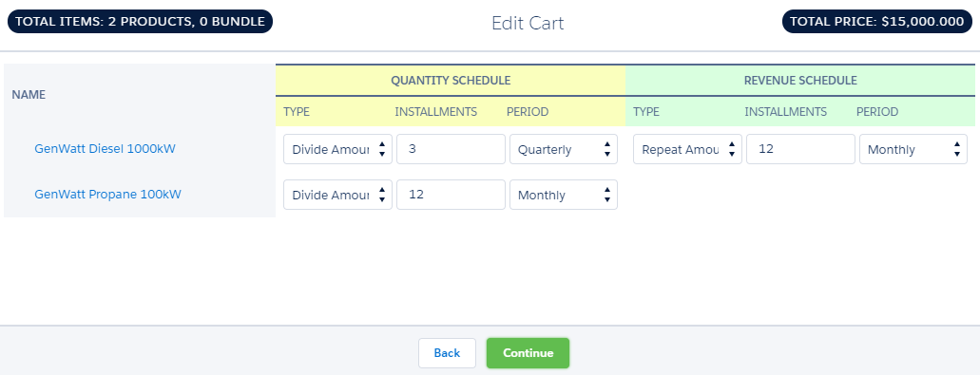This screenshot has height=375, width=980.
Task: Click the Total Items summary badge
Action: click(x=140, y=21)
